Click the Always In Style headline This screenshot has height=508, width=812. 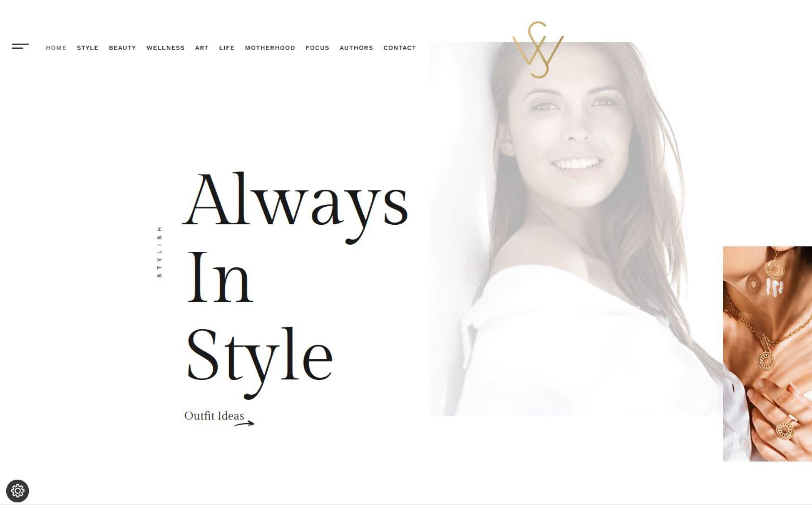(x=296, y=284)
